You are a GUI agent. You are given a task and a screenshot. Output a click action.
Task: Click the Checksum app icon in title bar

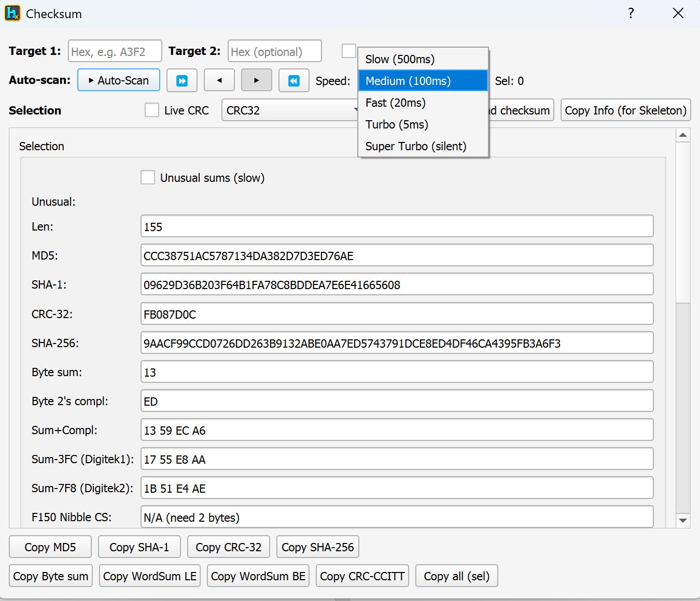(x=12, y=13)
